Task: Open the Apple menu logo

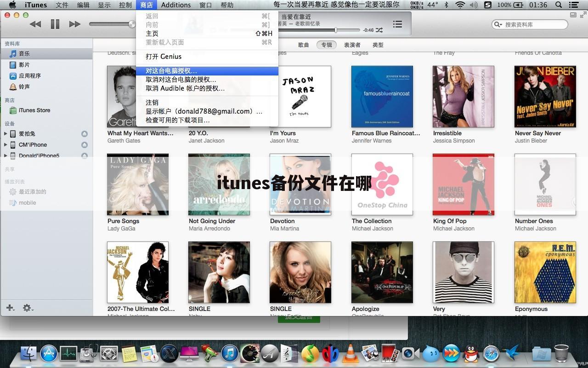Action: coord(12,5)
